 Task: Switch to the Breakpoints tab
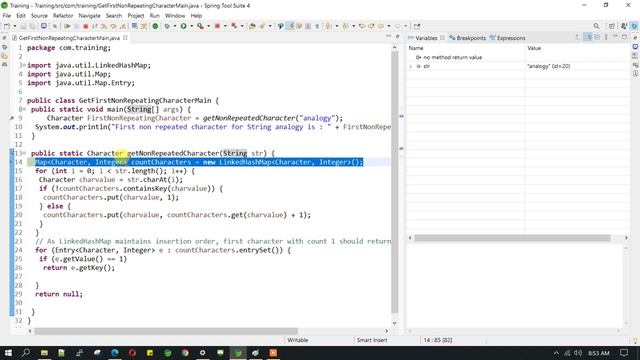click(467, 38)
